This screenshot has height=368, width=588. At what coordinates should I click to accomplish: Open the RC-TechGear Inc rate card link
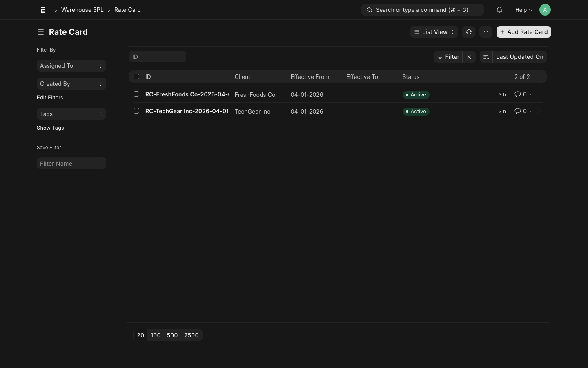pos(187,111)
